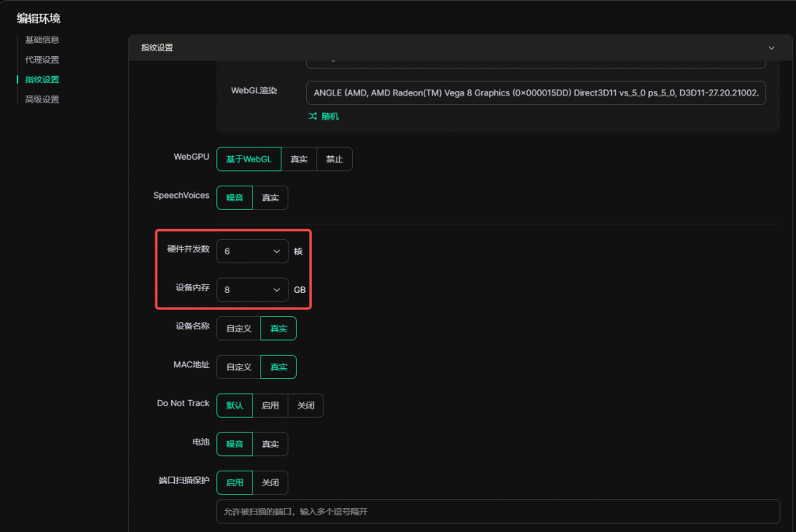Choose 基于WebGL for WebGPU
This screenshot has width=796, height=532.
(x=249, y=159)
